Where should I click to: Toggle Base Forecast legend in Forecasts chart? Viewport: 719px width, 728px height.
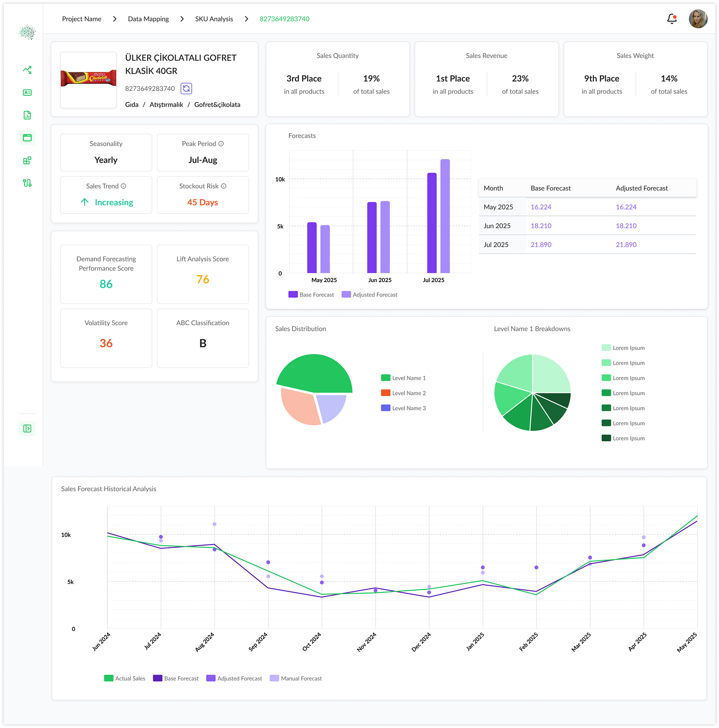311,294
